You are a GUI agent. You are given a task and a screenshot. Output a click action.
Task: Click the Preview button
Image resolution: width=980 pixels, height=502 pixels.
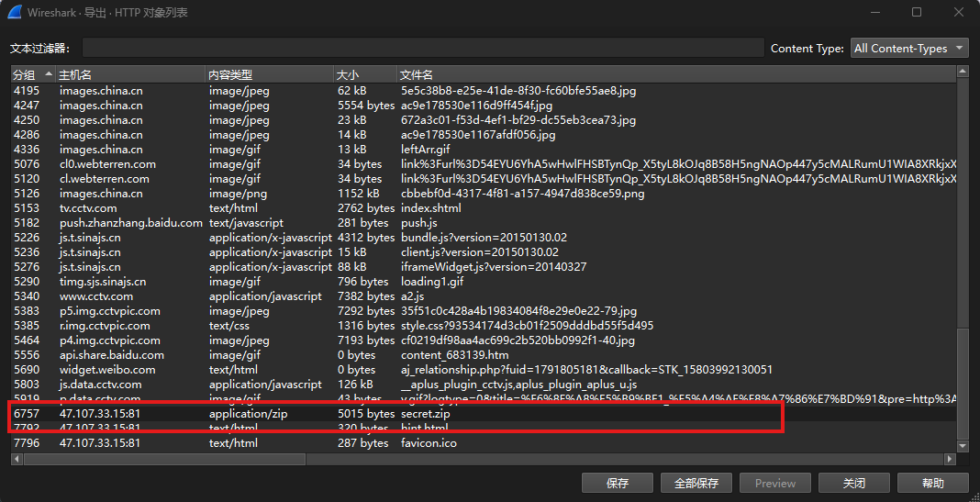[x=775, y=484]
